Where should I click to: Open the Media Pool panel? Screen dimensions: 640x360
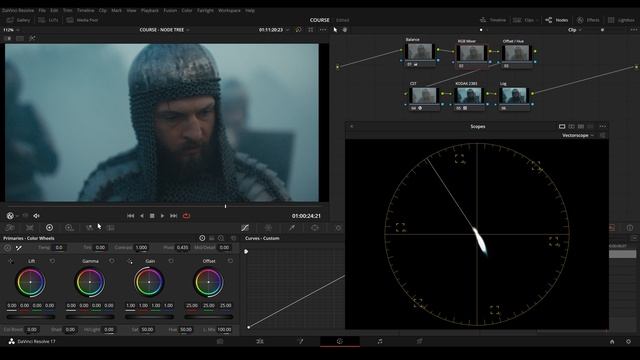[x=82, y=20]
